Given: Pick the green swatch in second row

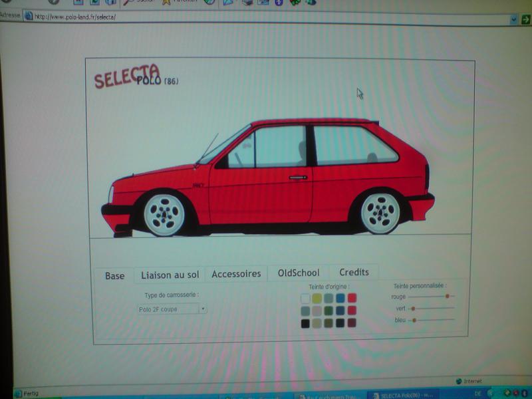Looking at the screenshot, I should (x=329, y=311).
